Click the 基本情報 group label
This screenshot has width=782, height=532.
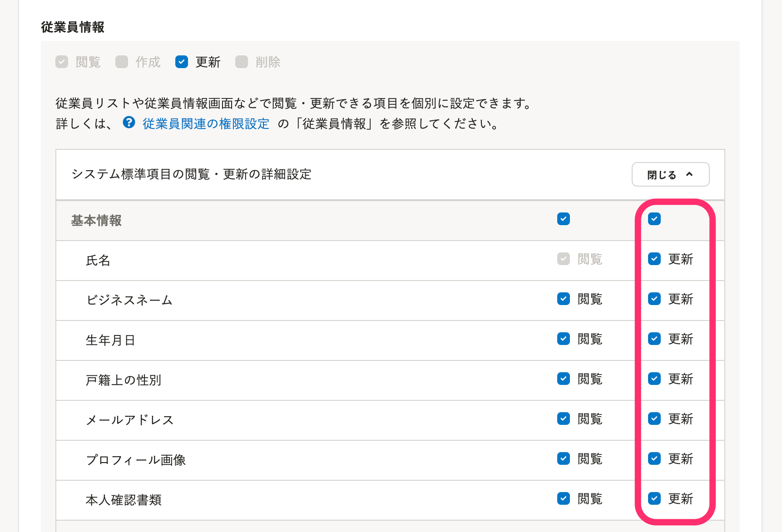coord(96,221)
